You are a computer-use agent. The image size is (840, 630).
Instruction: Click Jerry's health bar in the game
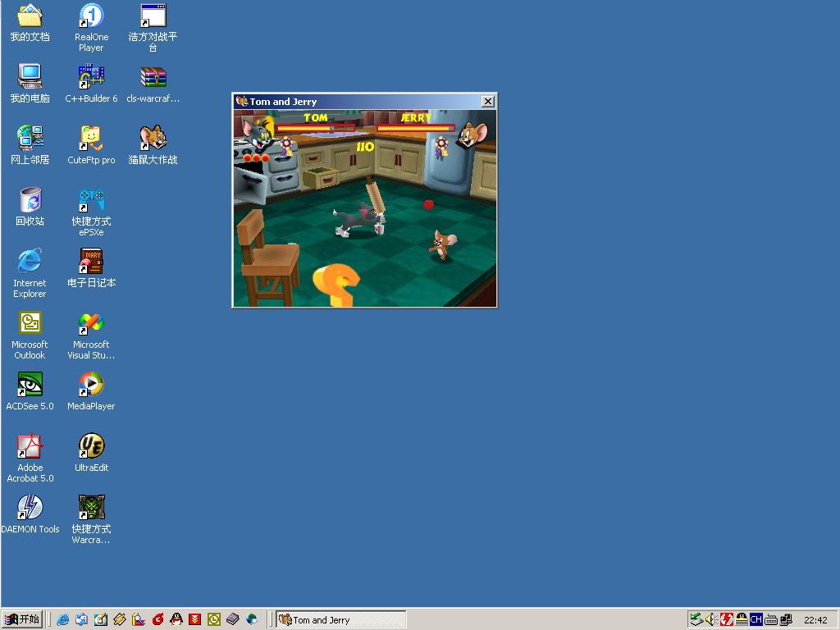coord(416,128)
